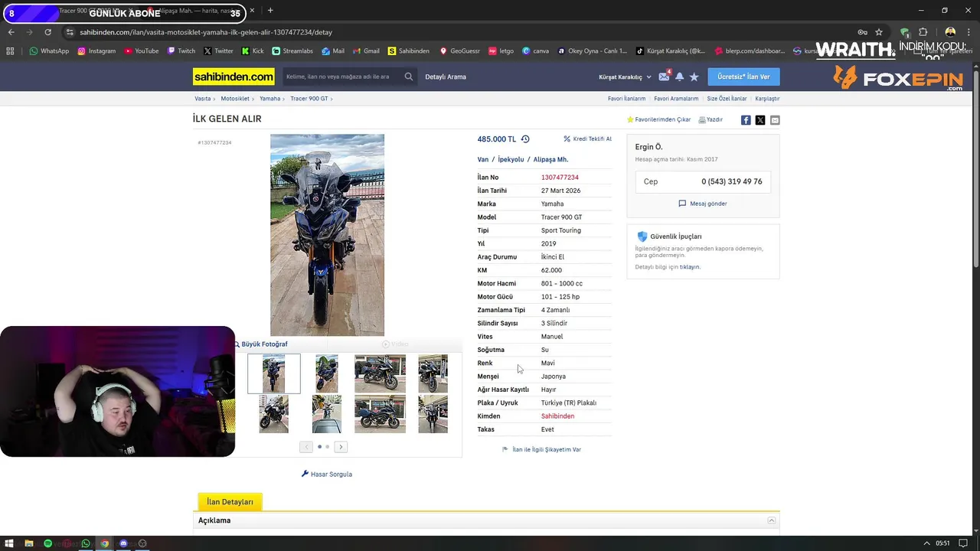Viewport: 980px width, 551px height.
Task: Open Size Özel İlanlar menu
Action: point(727,99)
